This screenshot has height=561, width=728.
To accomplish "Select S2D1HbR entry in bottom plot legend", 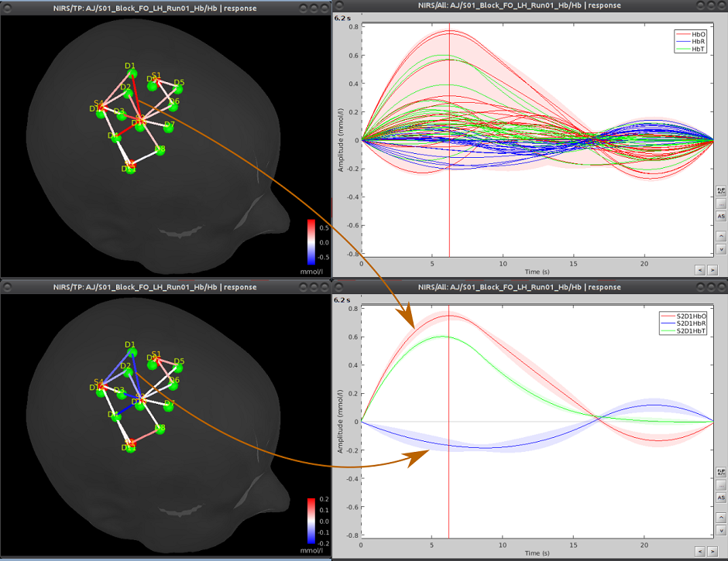I will click(x=683, y=323).
